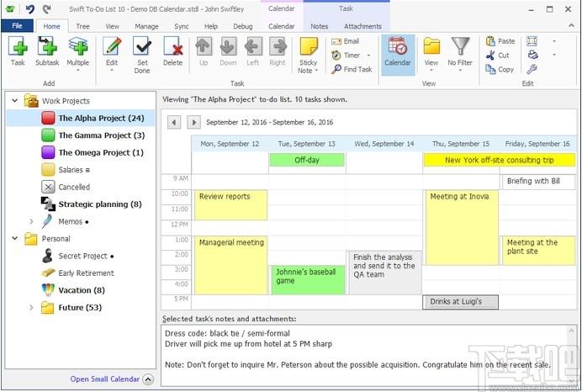The width and height of the screenshot is (582, 392).
Task: Collapse the ribbon with the chevron
Action: point(571,25)
